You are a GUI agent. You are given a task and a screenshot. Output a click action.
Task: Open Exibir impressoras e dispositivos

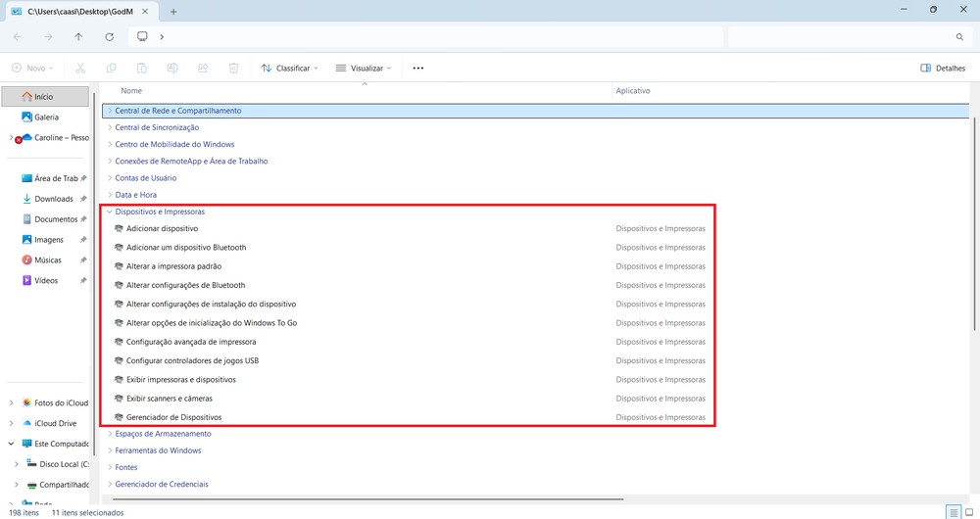[181, 379]
